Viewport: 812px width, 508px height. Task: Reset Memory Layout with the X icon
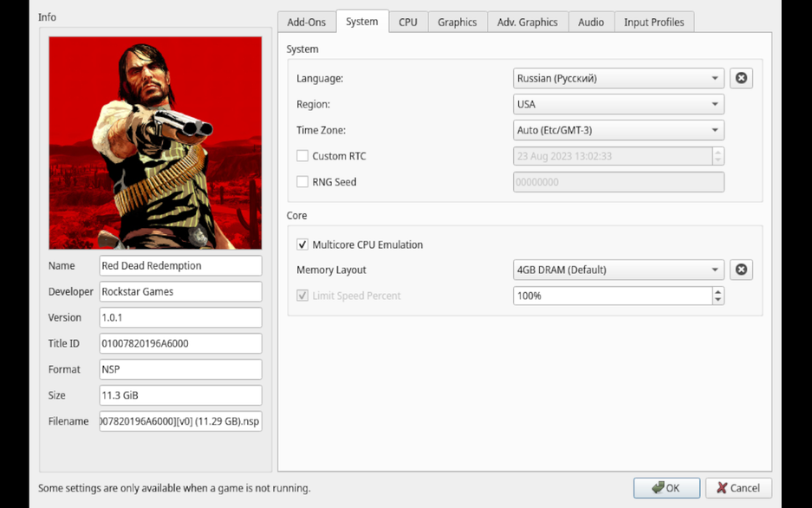[x=741, y=270]
